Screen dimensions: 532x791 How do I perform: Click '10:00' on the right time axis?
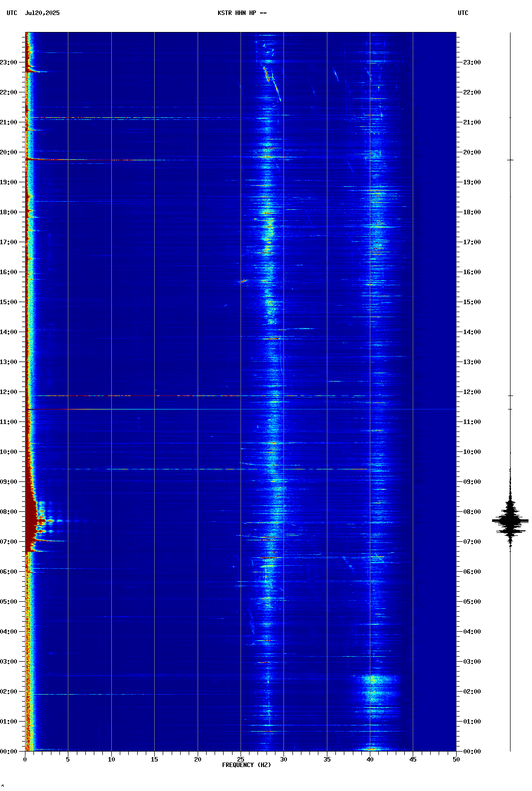tap(472, 452)
